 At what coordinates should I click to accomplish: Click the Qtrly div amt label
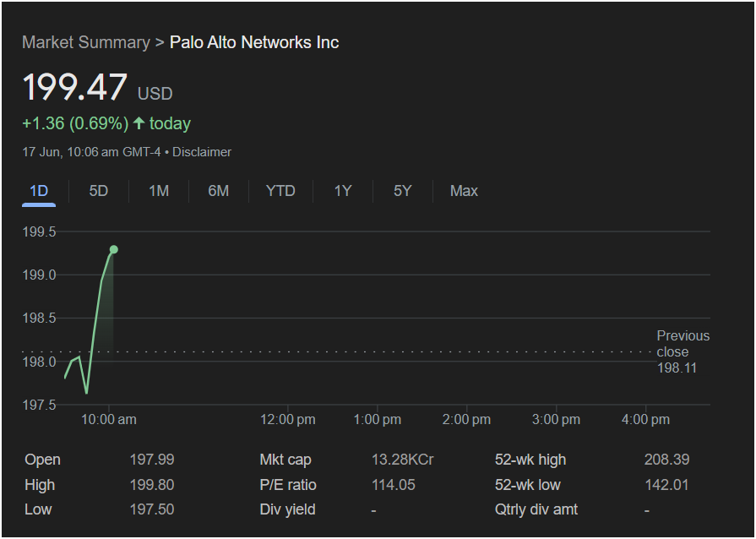(x=536, y=509)
